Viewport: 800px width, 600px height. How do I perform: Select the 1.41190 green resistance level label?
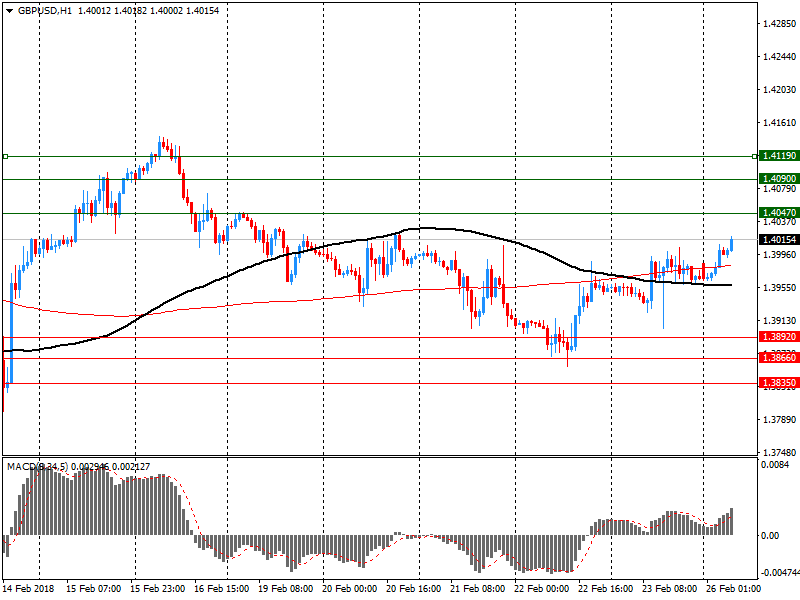click(779, 156)
